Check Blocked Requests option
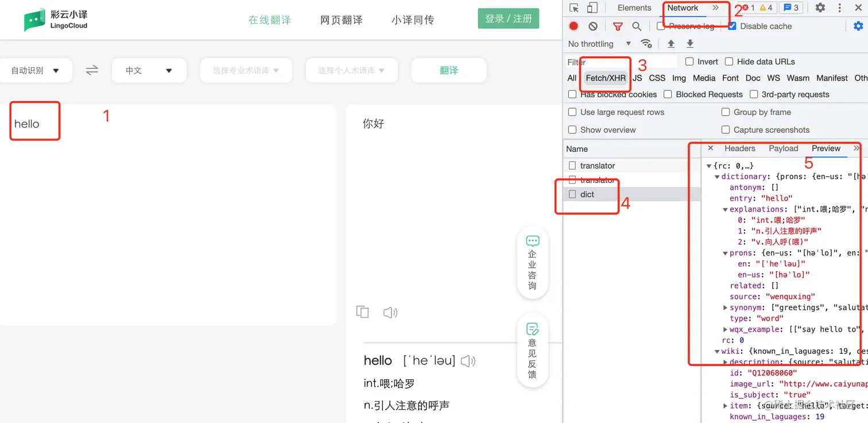 coord(668,94)
